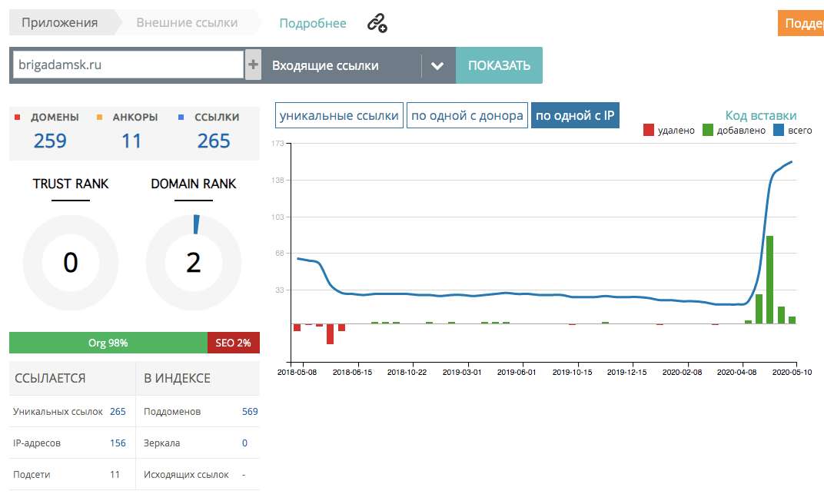824x504 pixels.
Task: Toggle the green добавлено legend swatch
Action: pos(708,131)
